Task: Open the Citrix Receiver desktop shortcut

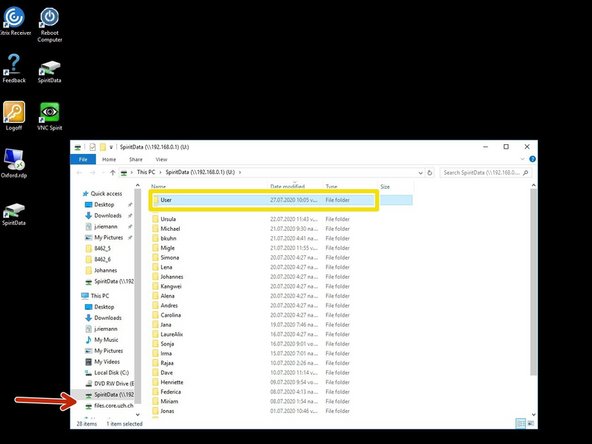Action: (14, 22)
